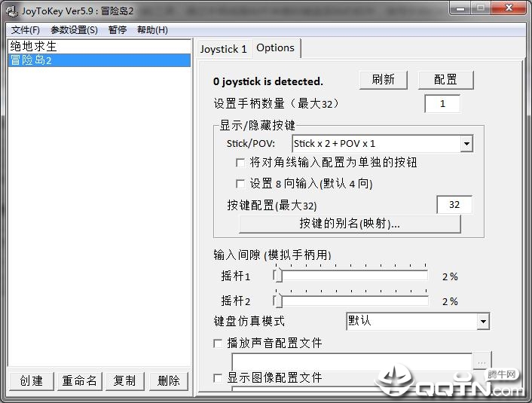Viewport: 532px width, 403px height.
Task: Check the play sound profile option (播放声音配置文件)
Action: [218, 343]
